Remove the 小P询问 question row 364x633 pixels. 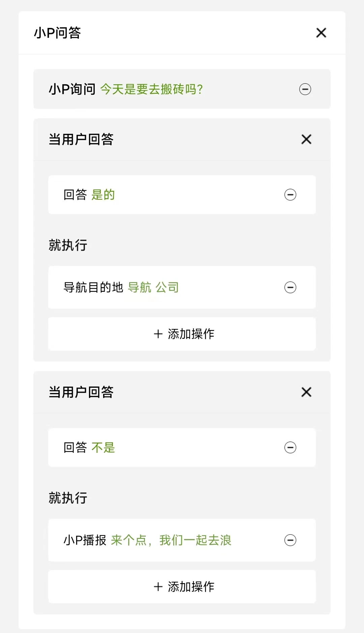pos(305,89)
